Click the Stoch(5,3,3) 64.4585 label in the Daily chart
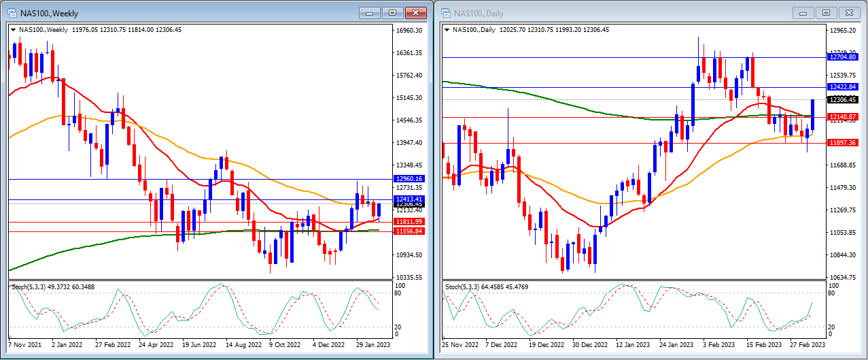 tap(487, 287)
